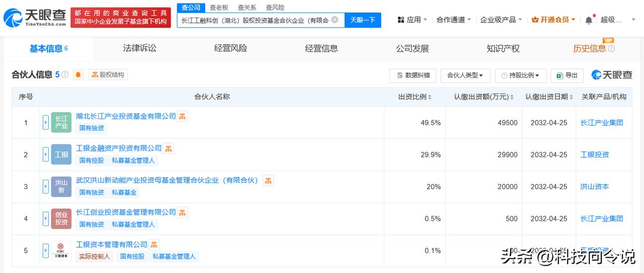This screenshot has width=644, height=273.
Task: Click 工银 logo thumbnail in row 2
Action: pyautogui.click(x=61, y=154)
